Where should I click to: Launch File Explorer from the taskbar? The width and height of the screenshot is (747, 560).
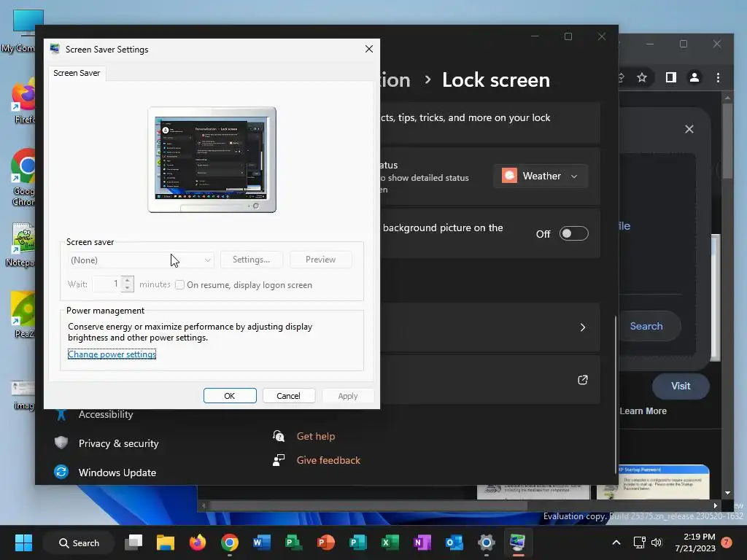166,542
